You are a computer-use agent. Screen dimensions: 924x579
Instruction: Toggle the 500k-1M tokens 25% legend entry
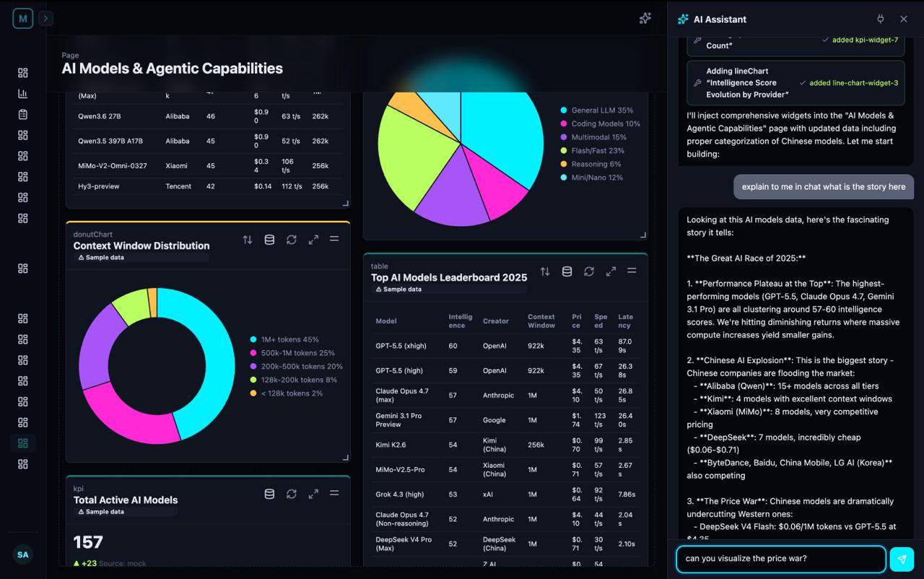(292, 353)
